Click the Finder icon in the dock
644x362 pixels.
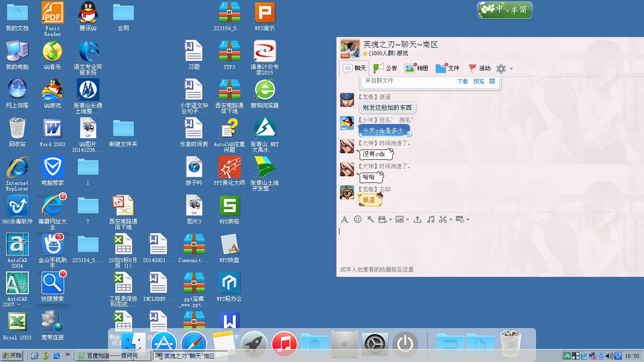133,344
